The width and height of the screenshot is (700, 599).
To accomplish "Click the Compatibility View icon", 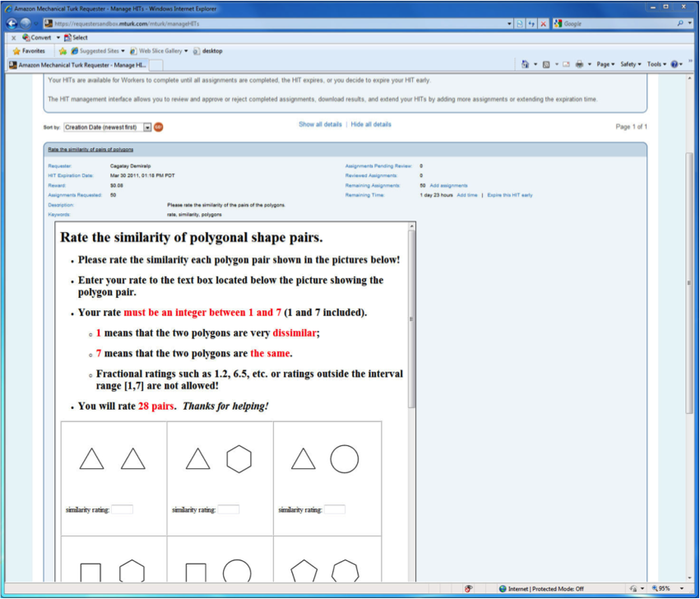I will (520, 24).
